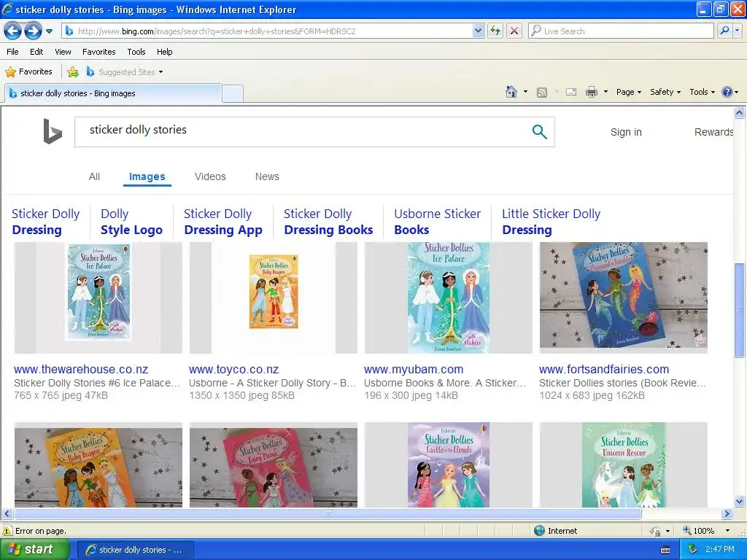Viewport: 747px width, 560px height.
Task: Click the www.myubam.com link
Action: (x=414, y=369)
